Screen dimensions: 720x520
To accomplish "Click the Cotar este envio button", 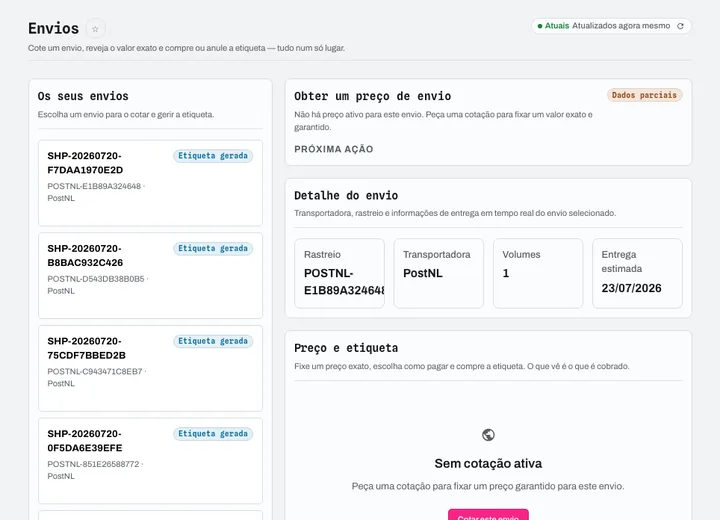I will click(x=488, y=515).
